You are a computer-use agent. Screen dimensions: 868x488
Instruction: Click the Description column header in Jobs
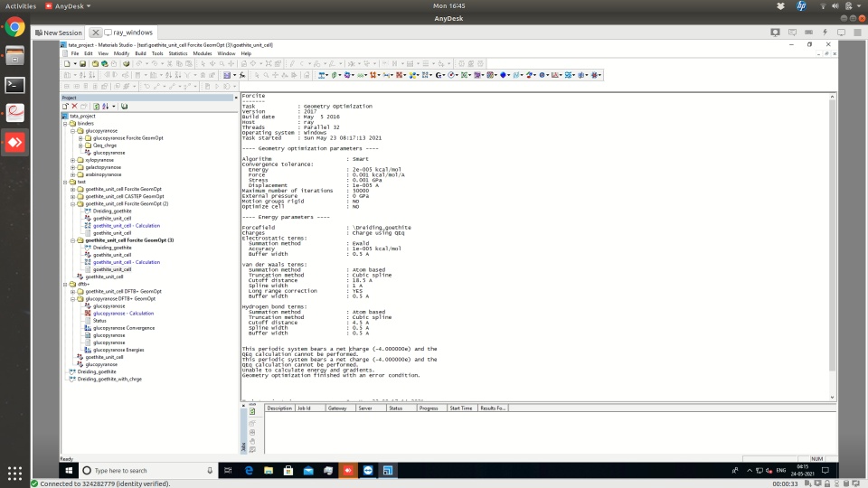point(279,408)
